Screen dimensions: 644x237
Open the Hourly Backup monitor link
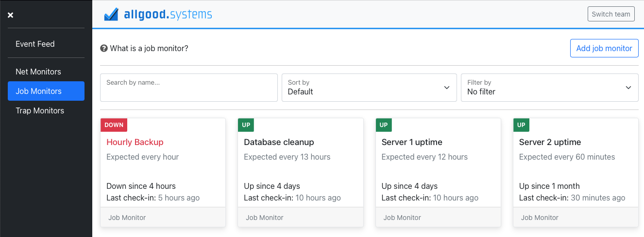135,142
